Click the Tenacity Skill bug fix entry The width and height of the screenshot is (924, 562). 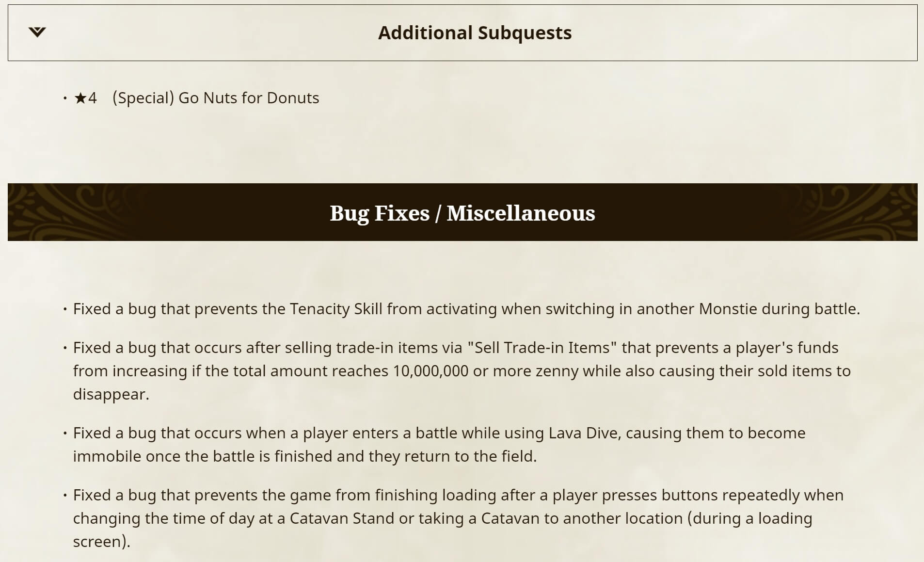tap(466, 309)
